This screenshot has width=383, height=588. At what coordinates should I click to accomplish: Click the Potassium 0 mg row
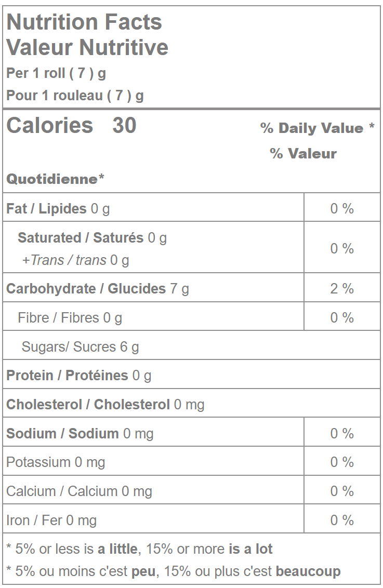pyautogui.click(x=56, y=462)
